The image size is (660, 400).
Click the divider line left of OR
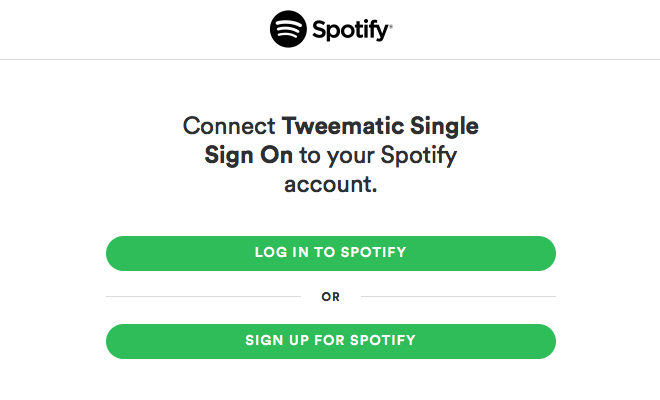click(x=203, y=296)
